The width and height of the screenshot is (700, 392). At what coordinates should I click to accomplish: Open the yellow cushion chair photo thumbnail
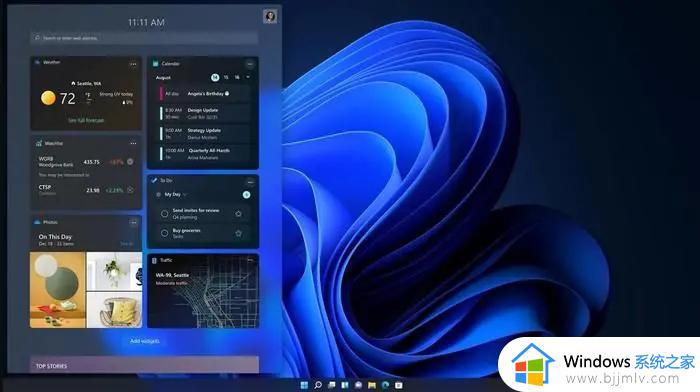114,310
